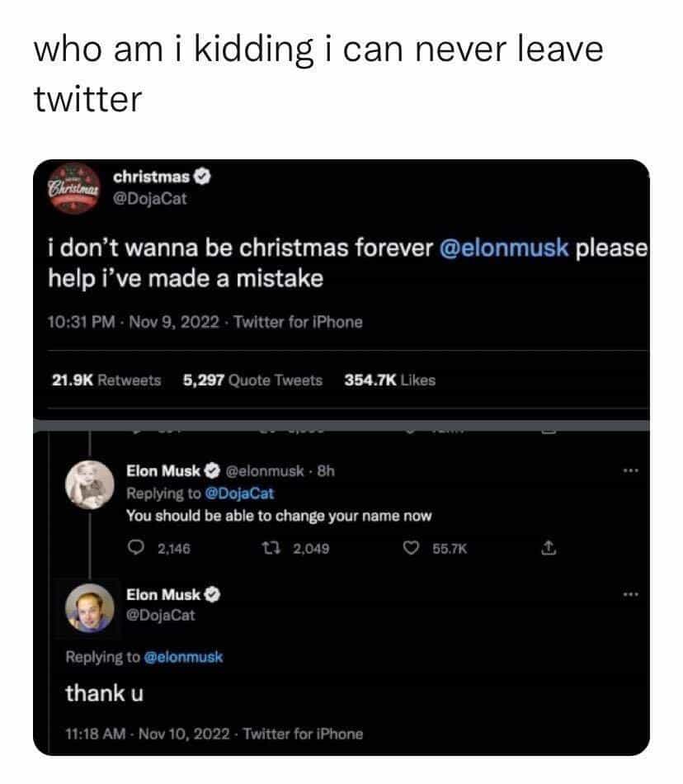View the 5,297 Quote Tweets list
The image size is (683, 784).
tap(252, 380)
